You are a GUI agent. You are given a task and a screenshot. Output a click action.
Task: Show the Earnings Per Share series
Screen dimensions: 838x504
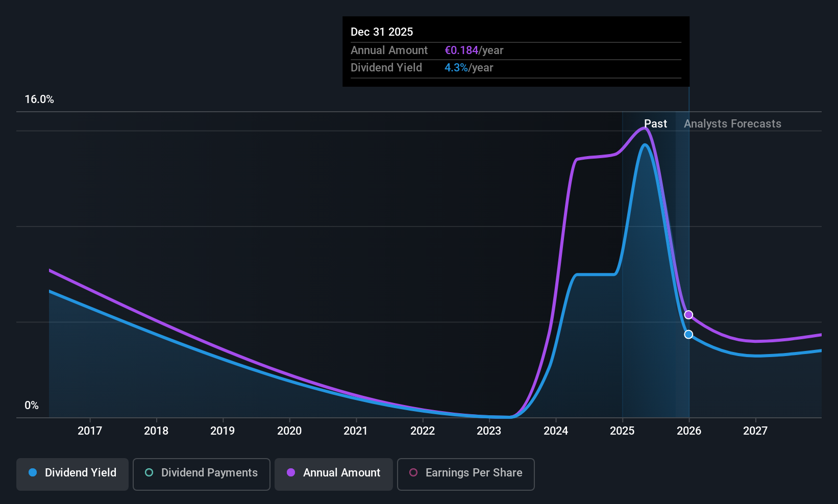click(465, 474)
